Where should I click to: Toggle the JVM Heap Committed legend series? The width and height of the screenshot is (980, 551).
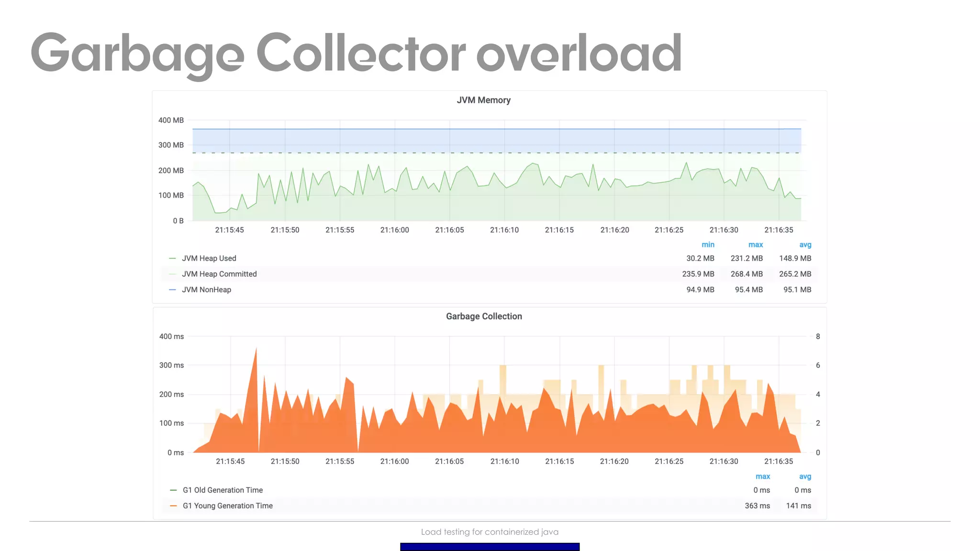pyautogui.click(x=219, y=274)
